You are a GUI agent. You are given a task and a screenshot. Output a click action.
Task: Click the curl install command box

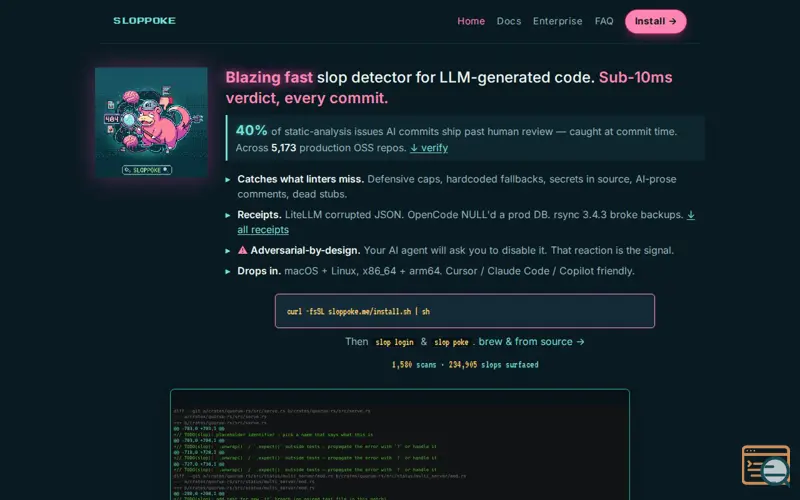pos(464,311)
